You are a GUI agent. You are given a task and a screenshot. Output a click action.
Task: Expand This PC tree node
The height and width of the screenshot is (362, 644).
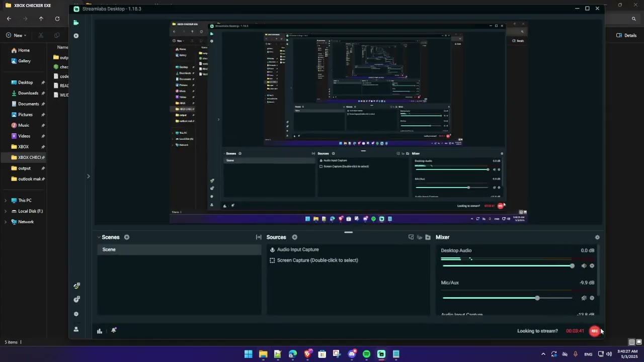[x=6, y=201]
